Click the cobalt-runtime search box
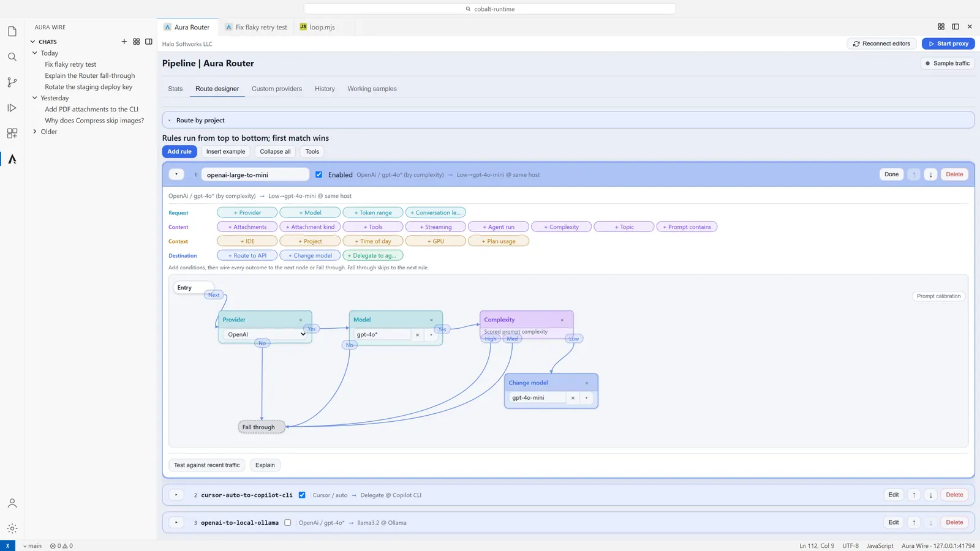980x551 pixels. [489, 9]
